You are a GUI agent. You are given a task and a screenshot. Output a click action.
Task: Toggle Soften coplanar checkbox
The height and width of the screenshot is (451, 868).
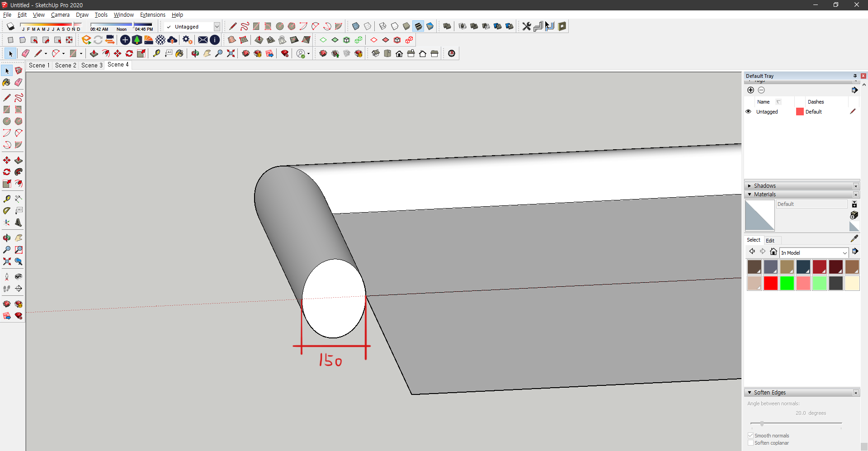[x=750, y=443]
